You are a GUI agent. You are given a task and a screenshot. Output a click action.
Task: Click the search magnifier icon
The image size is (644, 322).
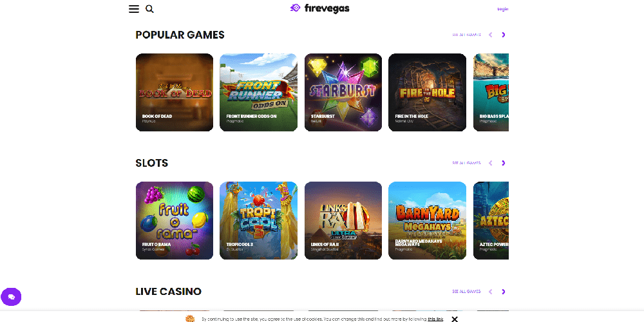(x=149, y=9)
